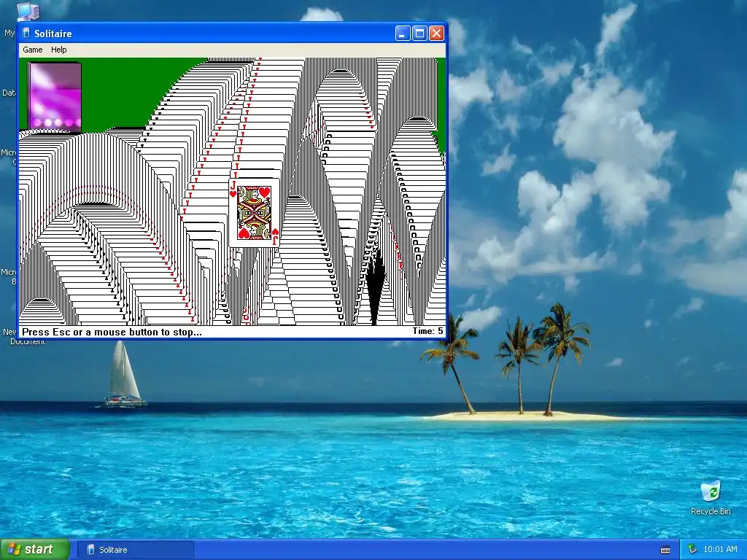Image resolution: width=747 pixels, height=560 pixels.
Task: Close the Solitaire window
Action: pyautogui.click(x=436, y=34)
